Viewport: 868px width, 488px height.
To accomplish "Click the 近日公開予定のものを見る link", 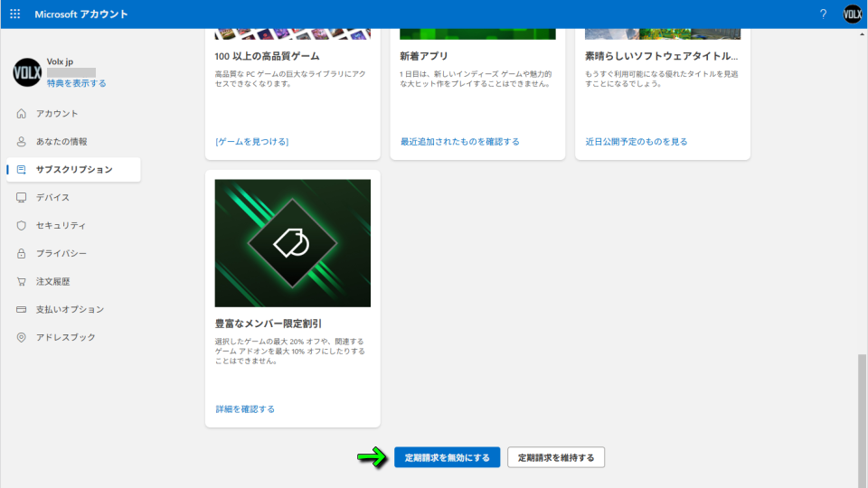I will coord(636,142).
